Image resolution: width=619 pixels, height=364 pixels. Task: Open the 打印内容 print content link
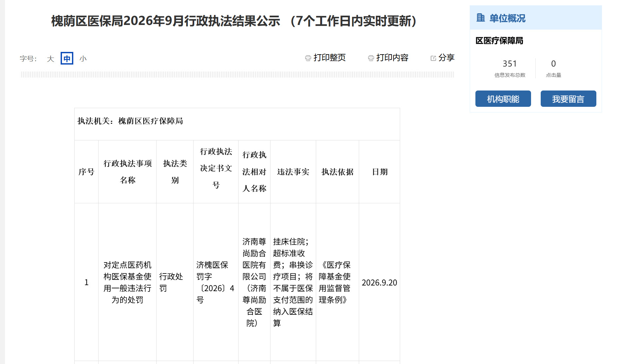pyautogui.click(x=392, y=58)
